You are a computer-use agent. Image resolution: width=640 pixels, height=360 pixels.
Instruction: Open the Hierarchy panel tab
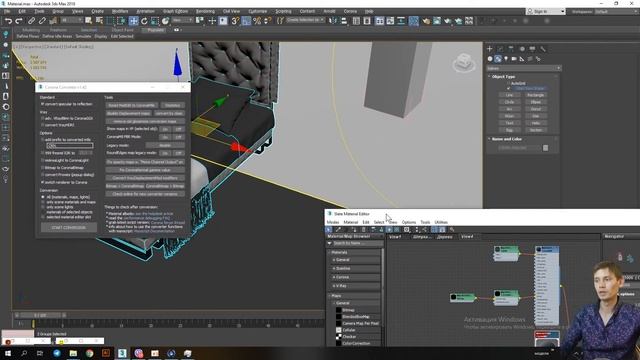[x=511, y=49]
